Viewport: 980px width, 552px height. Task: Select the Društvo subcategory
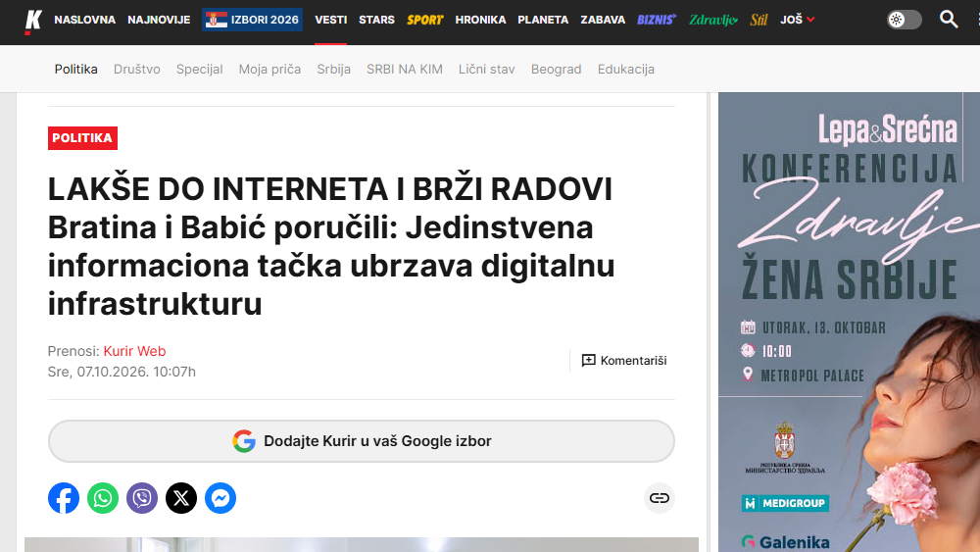pos(137,69)
